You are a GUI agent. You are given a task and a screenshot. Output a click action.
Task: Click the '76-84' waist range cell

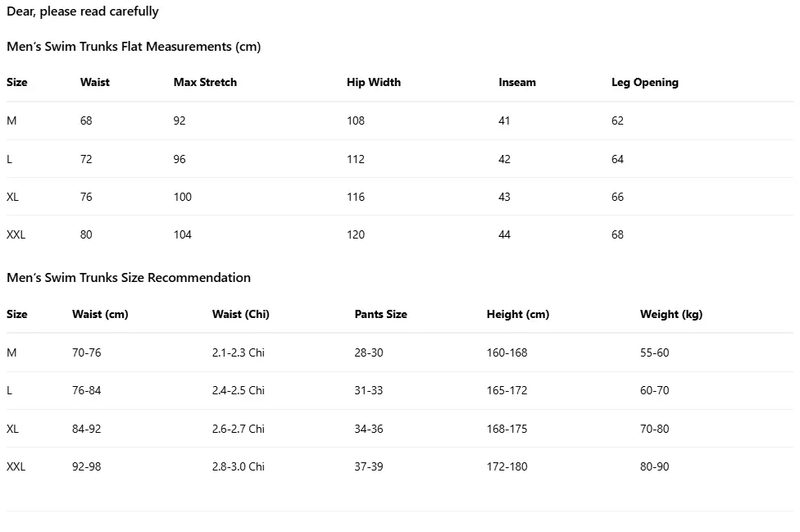(87, 390)
